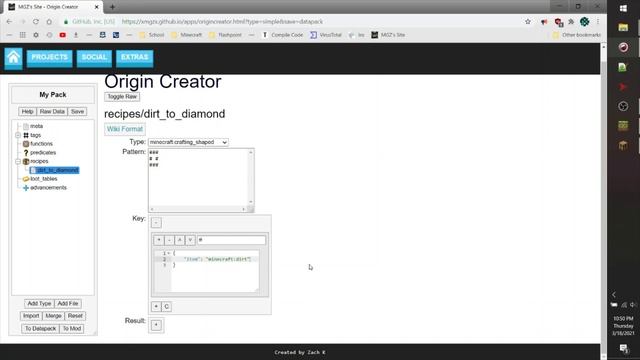640x360 pixels.
Task: Click the Pattern box down scroll arrow
Action: pos(251,202)
